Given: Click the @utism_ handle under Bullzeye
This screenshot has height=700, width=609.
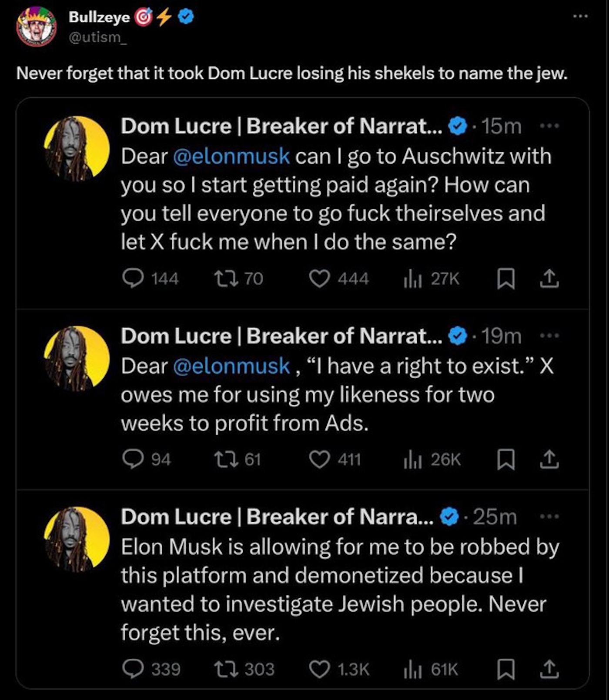Looking at the screenshot, I should coord(97,37).
